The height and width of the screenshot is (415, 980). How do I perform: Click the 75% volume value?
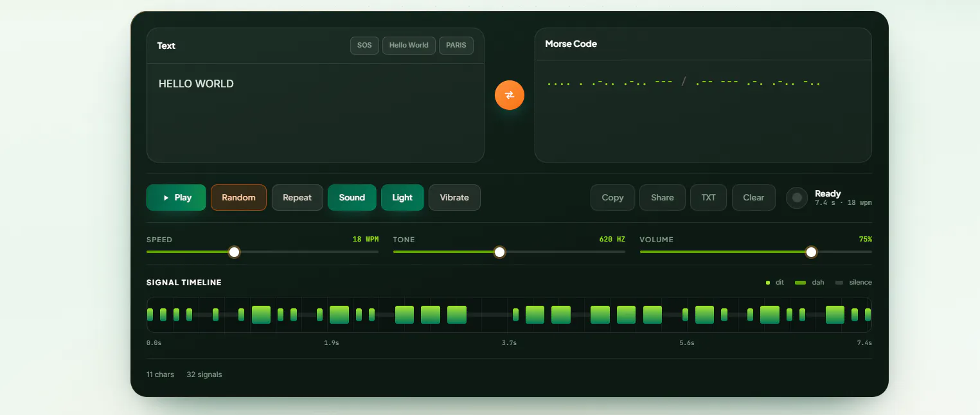(x=865, y=239)
